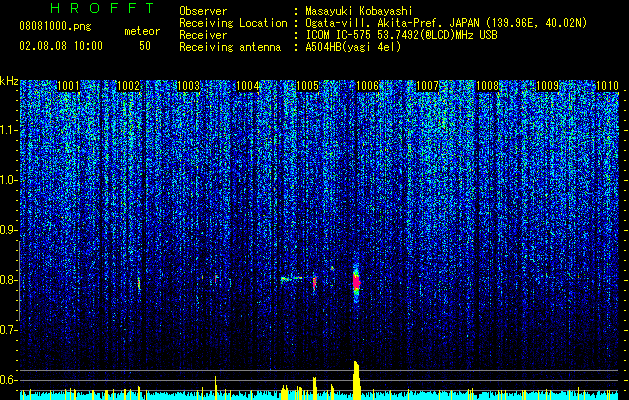
Task: Click time marker 1006
Action: coord(367,86)
